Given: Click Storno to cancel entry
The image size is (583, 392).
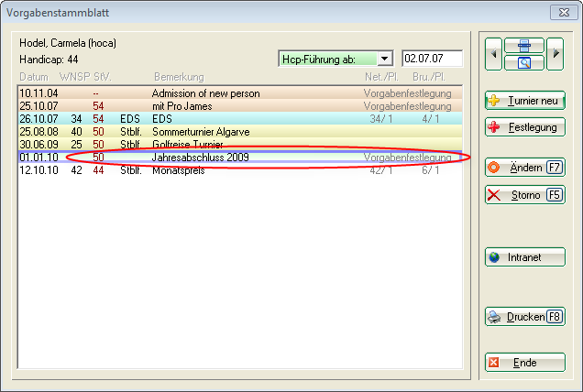Looking at the screenshot, I should click(x=525, y=194).
